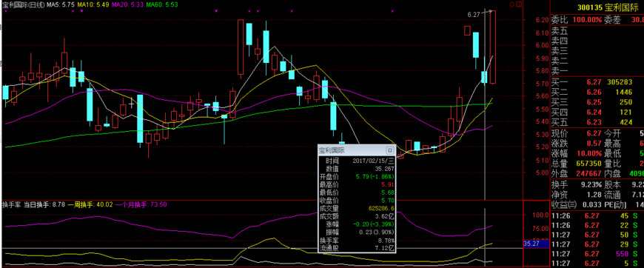Viewport: 644px width, 268px height.
Task: Click the 35.27 blue value tag
Action: 536,244
